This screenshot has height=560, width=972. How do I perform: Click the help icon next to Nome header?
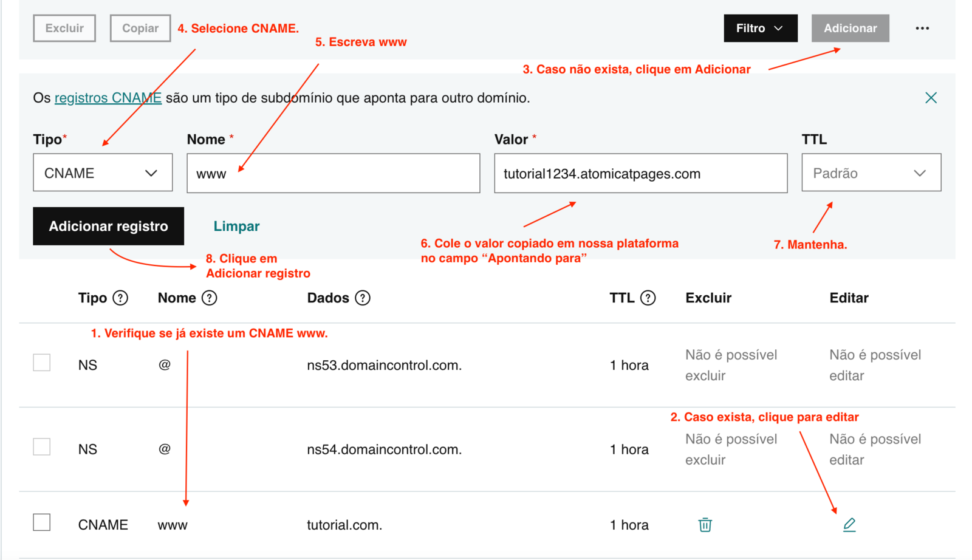coord(210,298)
